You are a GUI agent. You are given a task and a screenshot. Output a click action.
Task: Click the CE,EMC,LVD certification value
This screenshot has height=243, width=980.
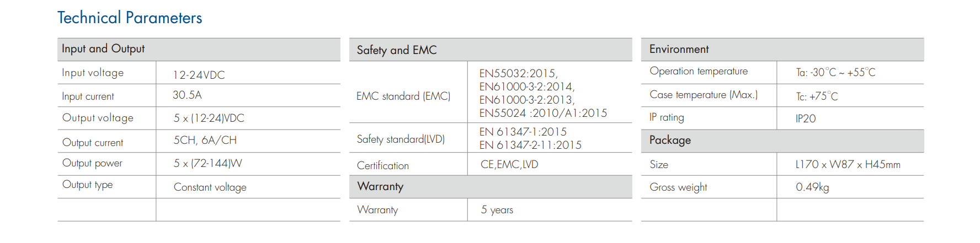[509, 164]
